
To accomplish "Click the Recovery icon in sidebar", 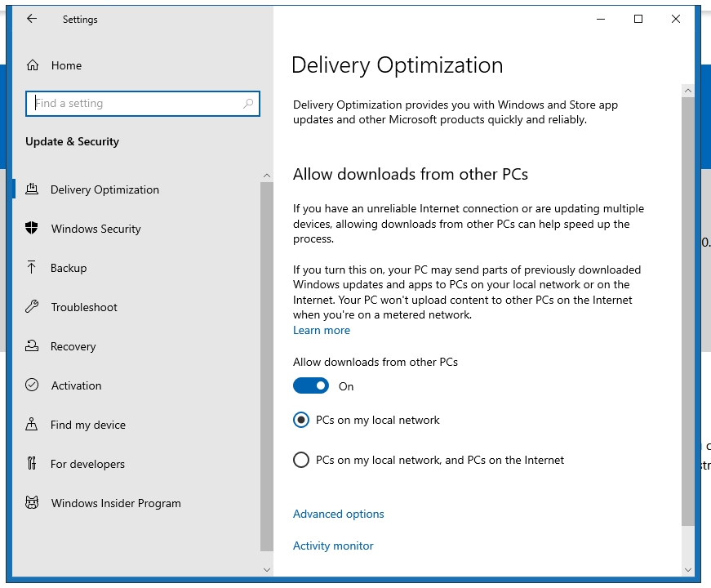I will (32, 346).
